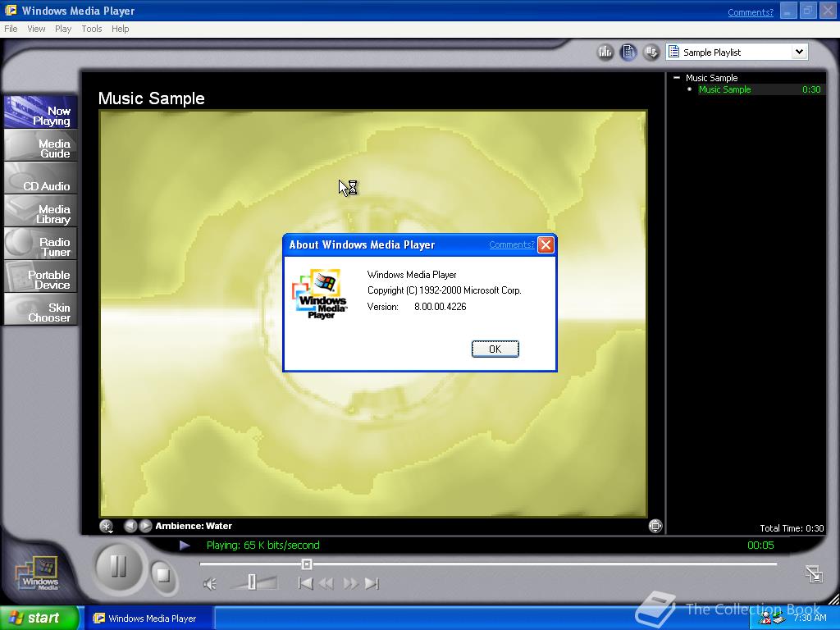
Task: Skip to the previous track
Action: coord(305,583)
